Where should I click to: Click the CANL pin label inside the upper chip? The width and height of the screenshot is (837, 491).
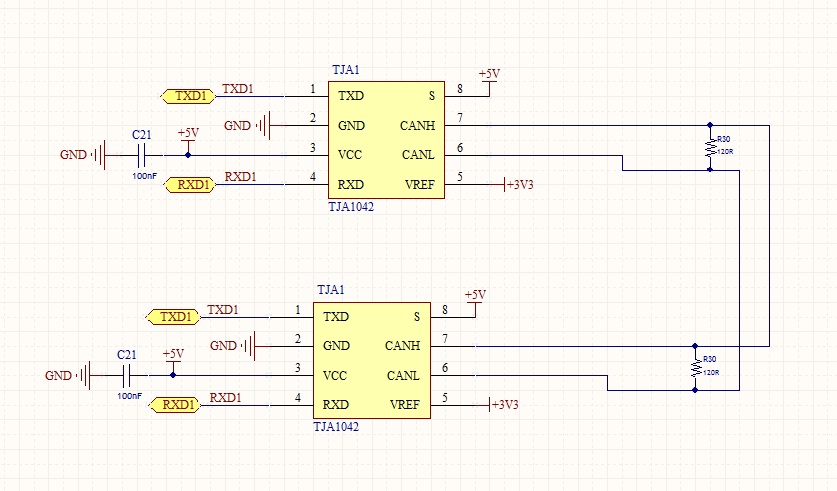click(418, 155)
